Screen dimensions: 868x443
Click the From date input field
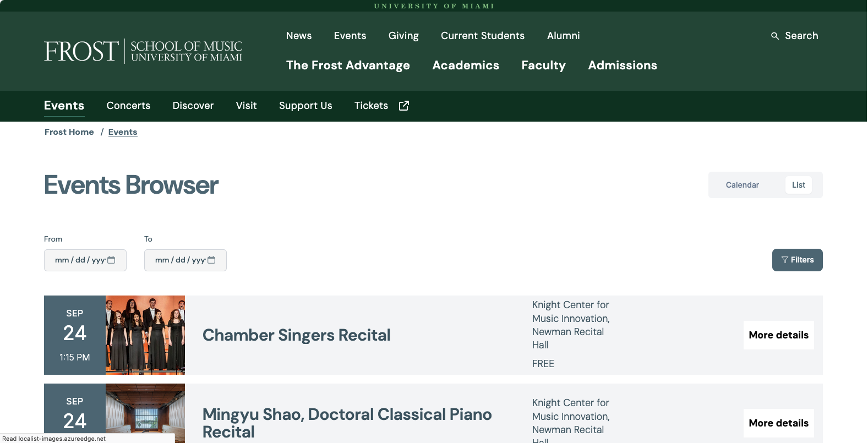pyautogui.click(x=85, y=260)
